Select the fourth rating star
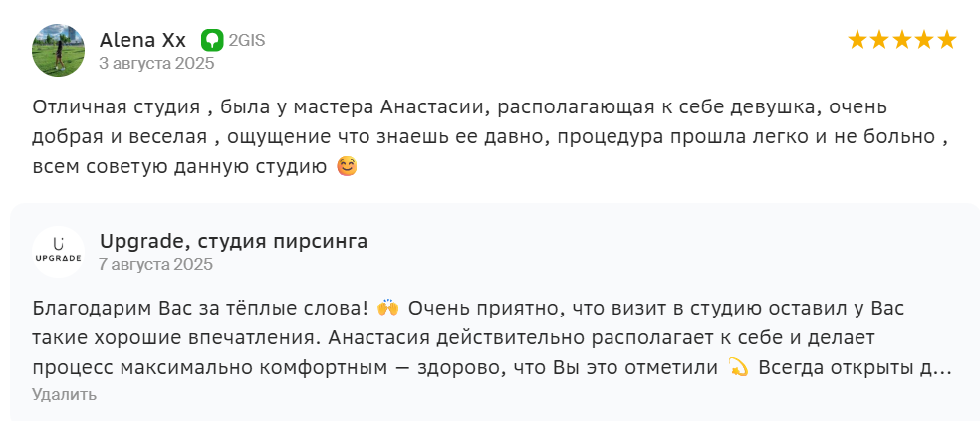This screenshot has height=421, width=980. click(x=924, y=40)
